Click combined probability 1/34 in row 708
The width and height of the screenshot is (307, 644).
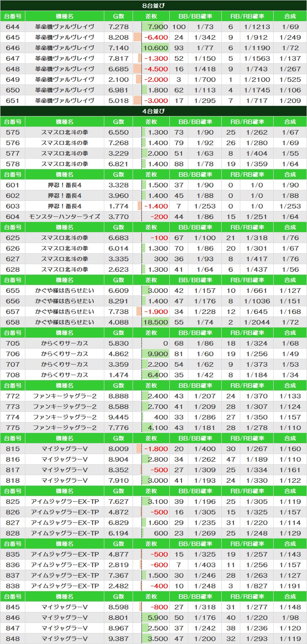click(x=290, y=375)
